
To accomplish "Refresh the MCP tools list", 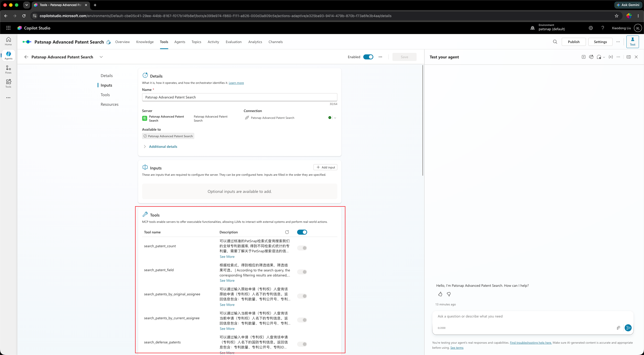I will 287,232.
